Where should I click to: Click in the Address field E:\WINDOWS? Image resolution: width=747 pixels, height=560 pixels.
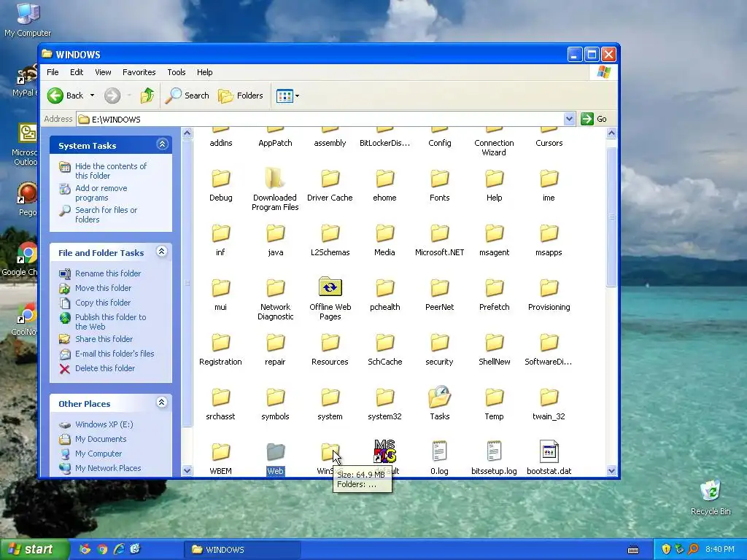click(x=320, y=119)
